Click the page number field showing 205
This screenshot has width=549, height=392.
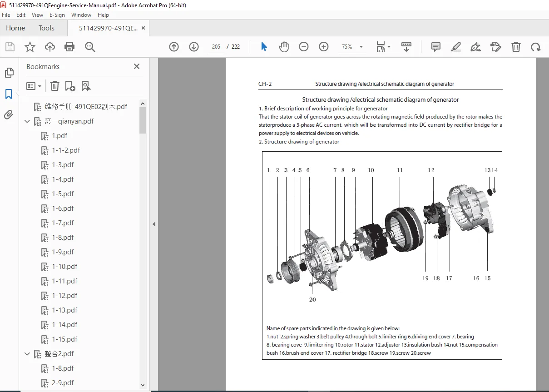click(x=216, y=47)
